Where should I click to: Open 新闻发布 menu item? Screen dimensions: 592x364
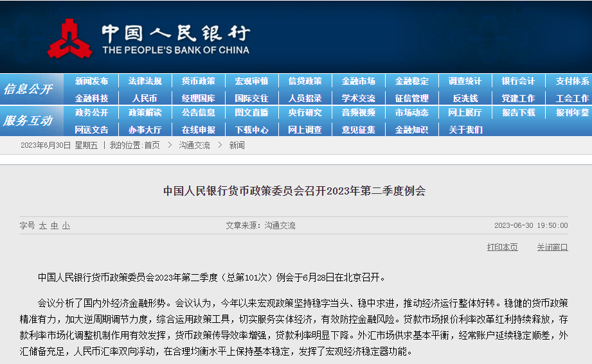click(x=91, y=81)
